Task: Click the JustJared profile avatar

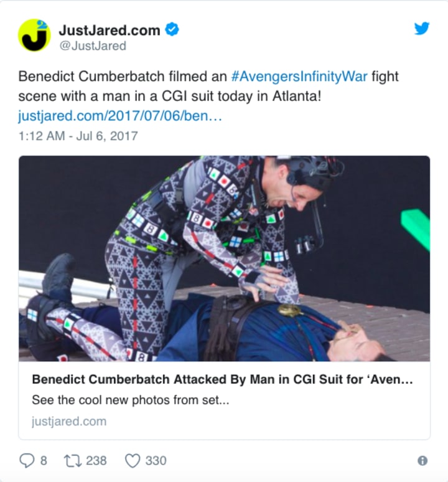Action: pyautogui.click(x=34, y=35)
